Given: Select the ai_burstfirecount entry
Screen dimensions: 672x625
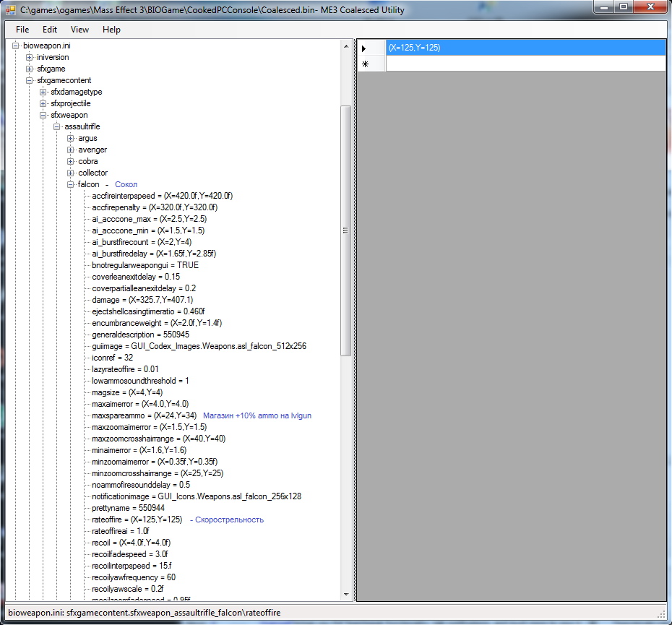Looking at the screenshot, I should (142, 242).
